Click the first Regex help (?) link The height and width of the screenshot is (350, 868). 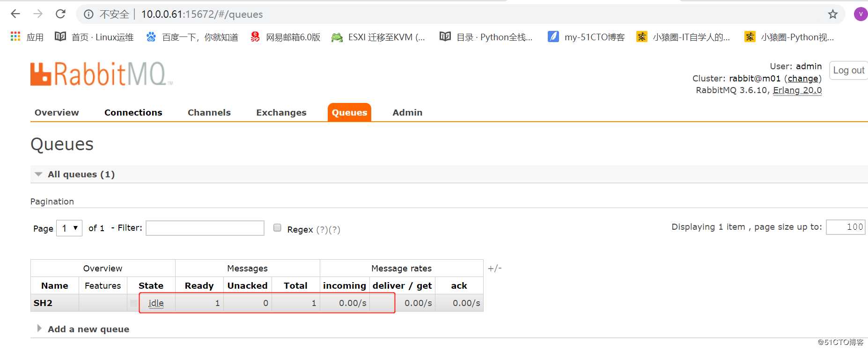click(322, 230)
